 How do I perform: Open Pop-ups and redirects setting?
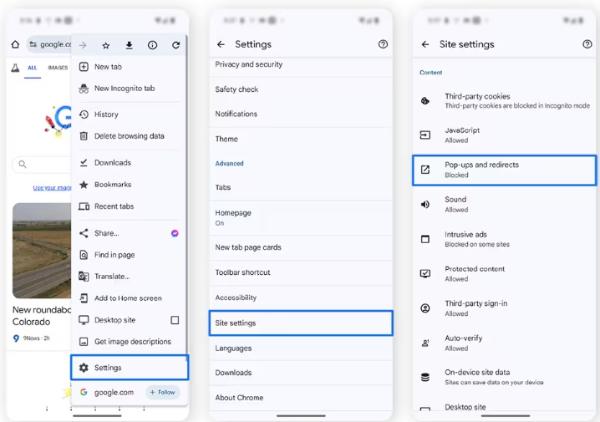click(504, 169)
